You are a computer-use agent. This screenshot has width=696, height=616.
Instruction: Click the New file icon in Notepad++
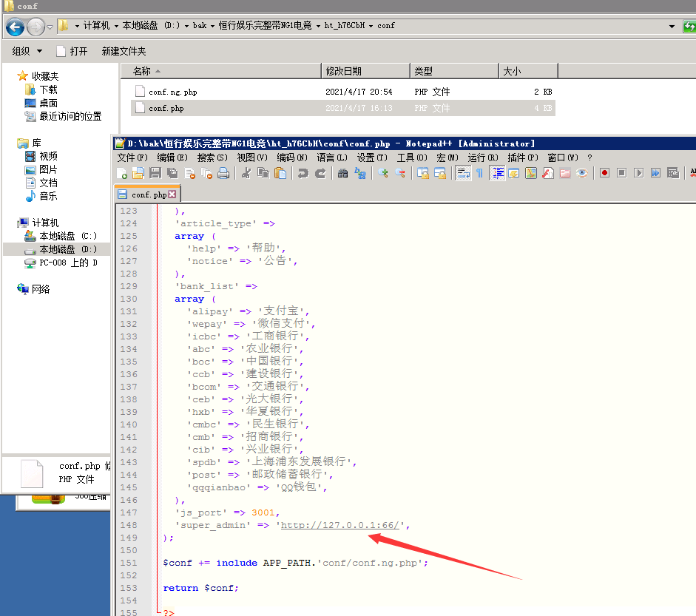point(122,173)
